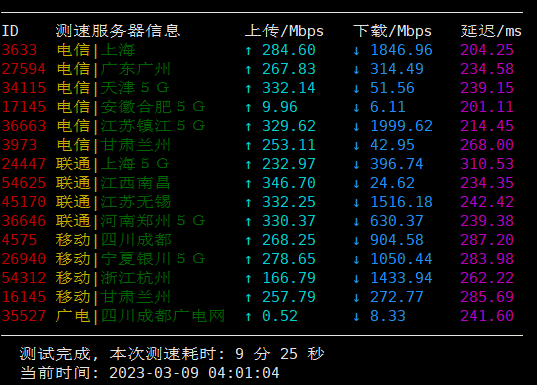Click latency value 310.53
The width and height of the screenshot is (537, 385).
pos(487,164)
